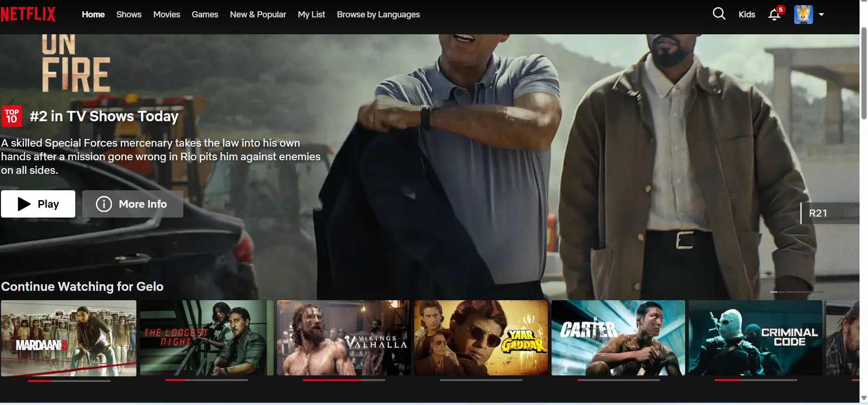This screenshot has height=405, width=868.
Task: Open the Yaar Gaddar thumbnail
Action: coord(481,338)
